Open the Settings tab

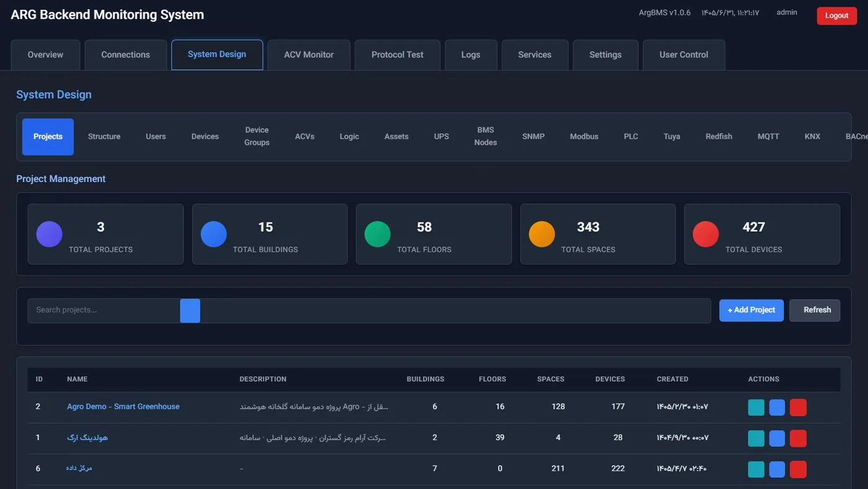click(x=606, y=55)
